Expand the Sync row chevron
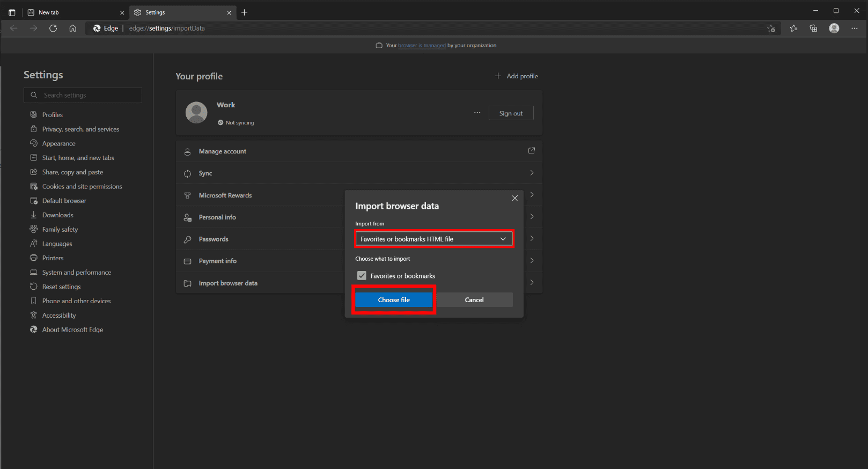The width and height of the screenshot is (868, 469). pos(532,173)
